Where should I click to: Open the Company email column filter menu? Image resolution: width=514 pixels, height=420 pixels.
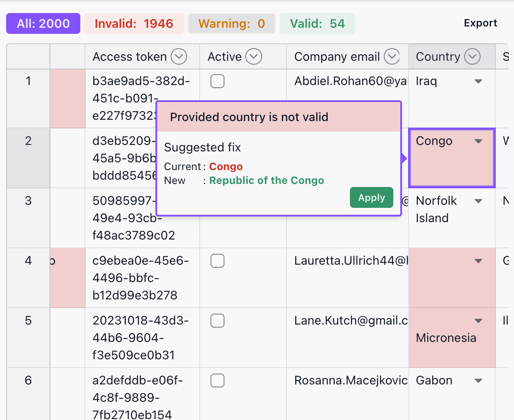392,56
